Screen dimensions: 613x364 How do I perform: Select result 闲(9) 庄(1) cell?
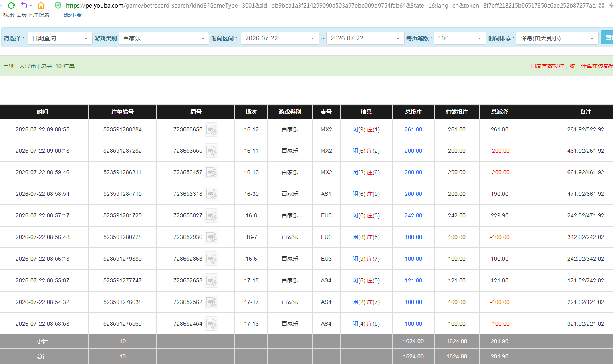point(366,130)
